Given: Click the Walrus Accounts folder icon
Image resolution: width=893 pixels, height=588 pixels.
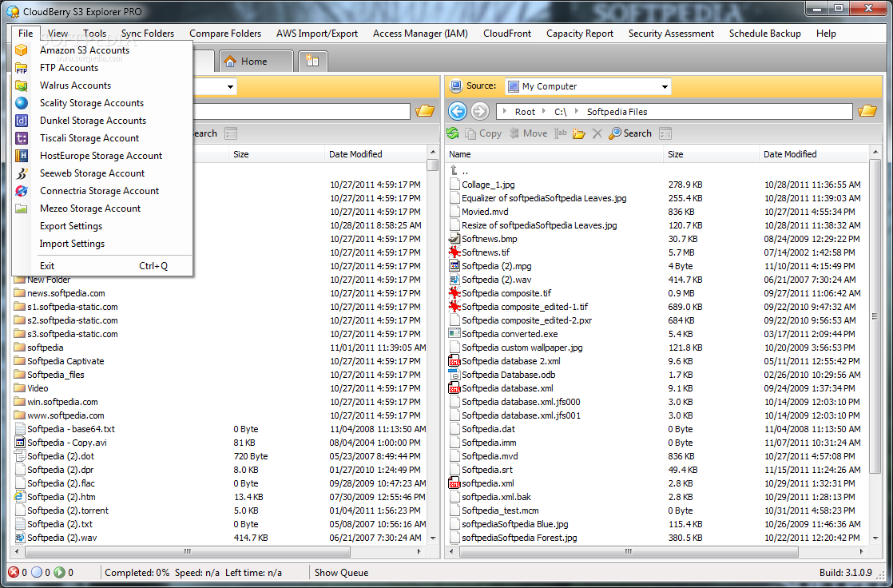Looking at the screenshot, I should pos(21,86).
